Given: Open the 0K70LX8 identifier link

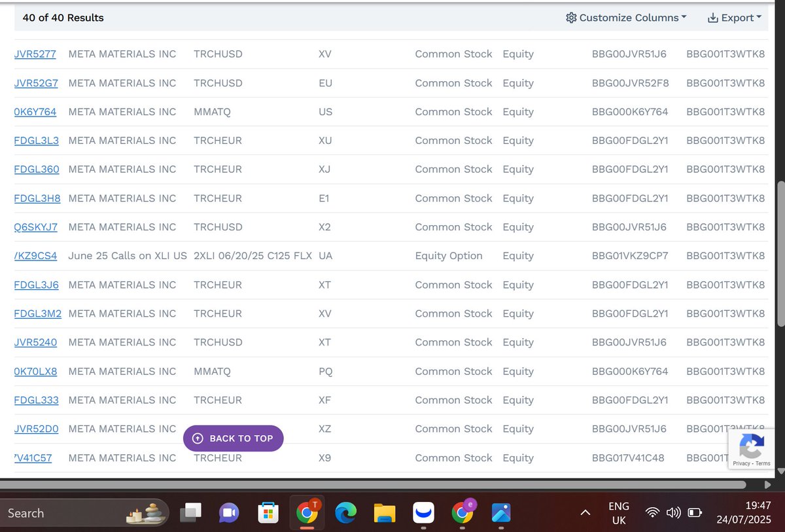Looking at the screenshot, I should click(x=35, y=371).
